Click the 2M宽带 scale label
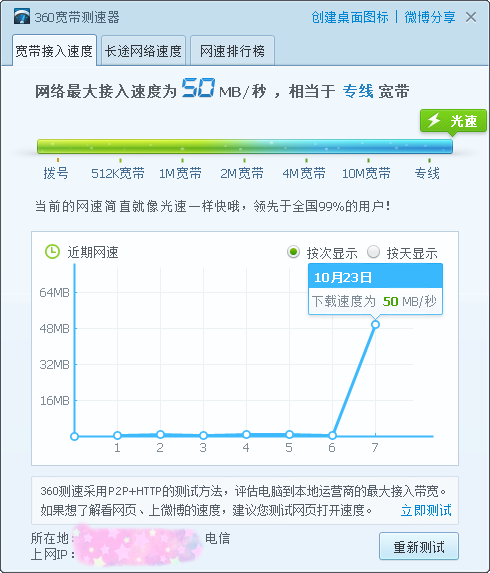The height and width of the screenshot is (573, 490). click(x=242, y=173)
